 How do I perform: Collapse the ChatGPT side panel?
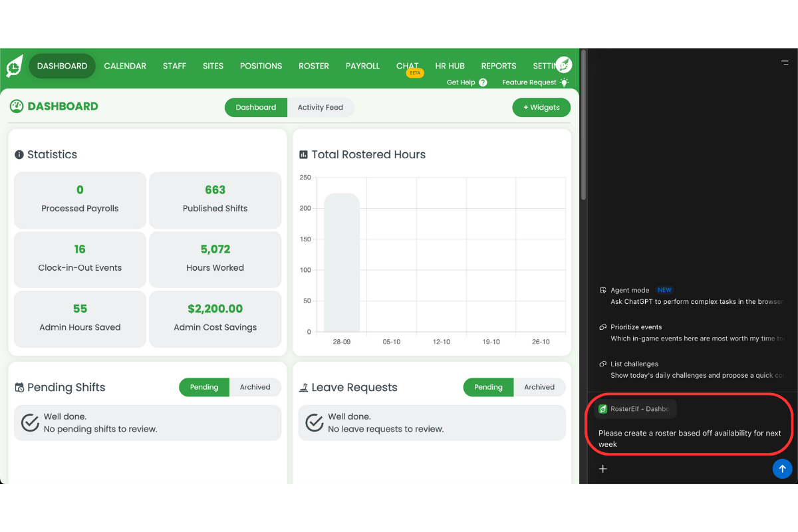(x=785, y=62)
